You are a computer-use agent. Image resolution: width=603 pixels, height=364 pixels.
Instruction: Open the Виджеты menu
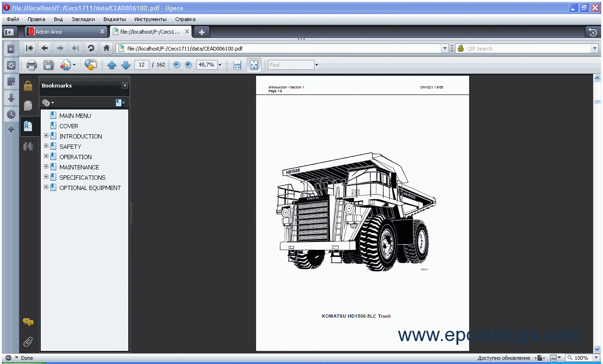click(x=115, y=19)
